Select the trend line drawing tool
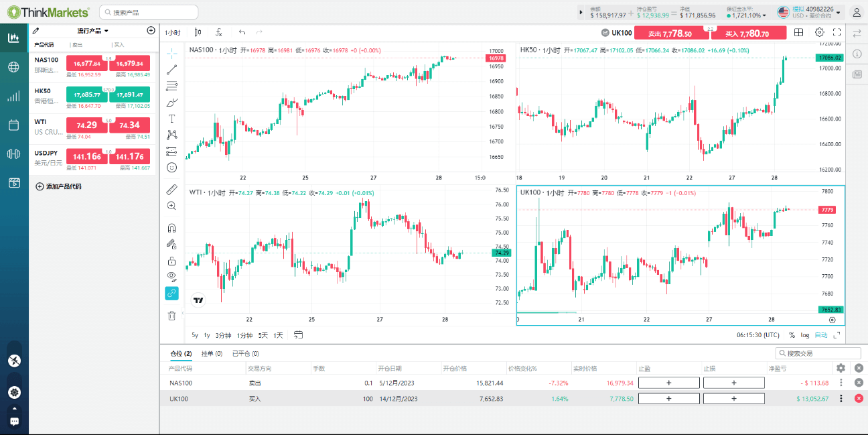This screenshot has height=435, width=868. click(x=171, y=68)
